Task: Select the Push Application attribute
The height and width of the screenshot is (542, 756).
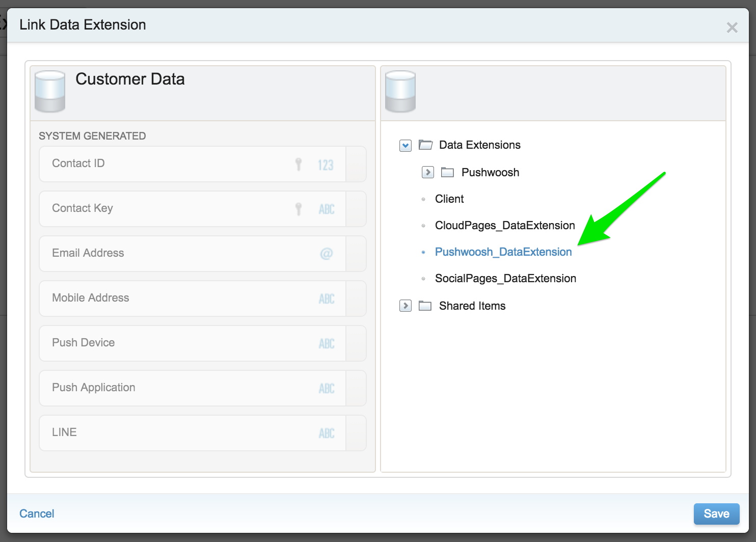Action: click(x=203, y=388)
